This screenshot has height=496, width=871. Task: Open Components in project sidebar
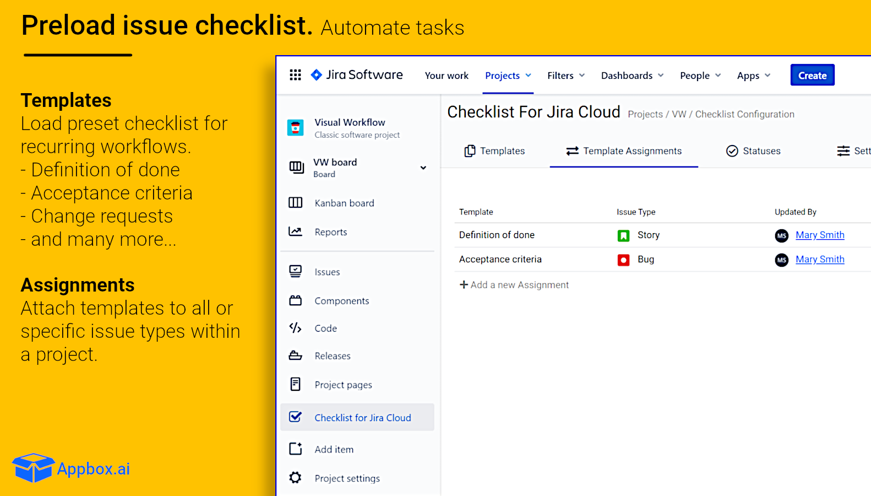341,301
